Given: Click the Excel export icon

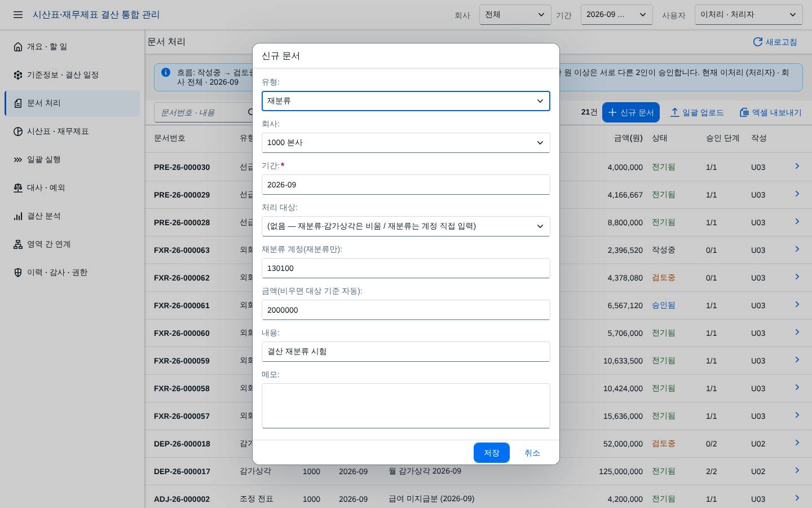Looking at the screenshot, I should pos(744,112).
